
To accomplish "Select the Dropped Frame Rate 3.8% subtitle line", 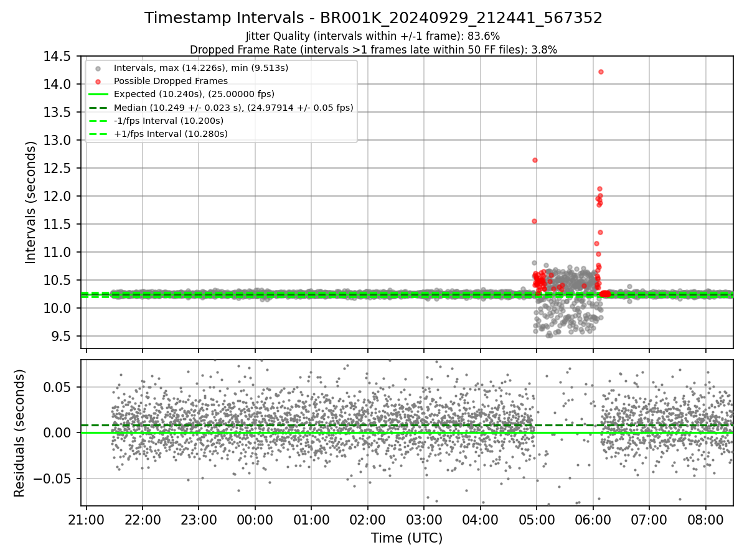I will click(374, 49).
